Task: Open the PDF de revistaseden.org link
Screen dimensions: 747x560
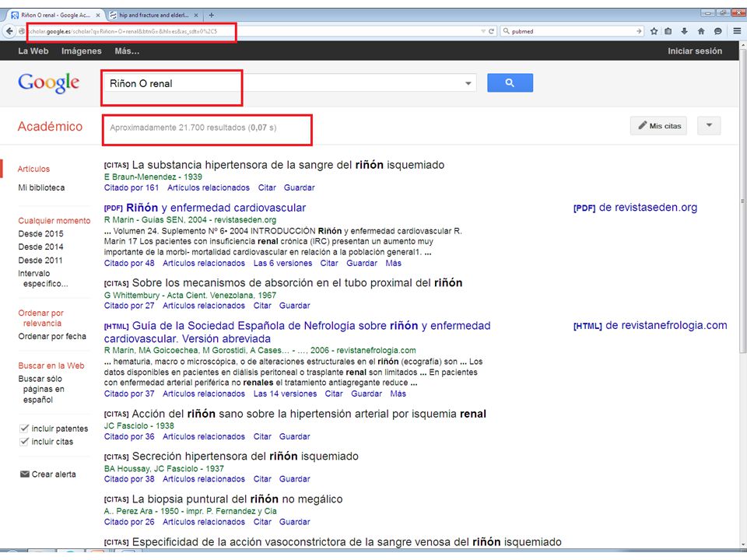Action: point(635,208)
